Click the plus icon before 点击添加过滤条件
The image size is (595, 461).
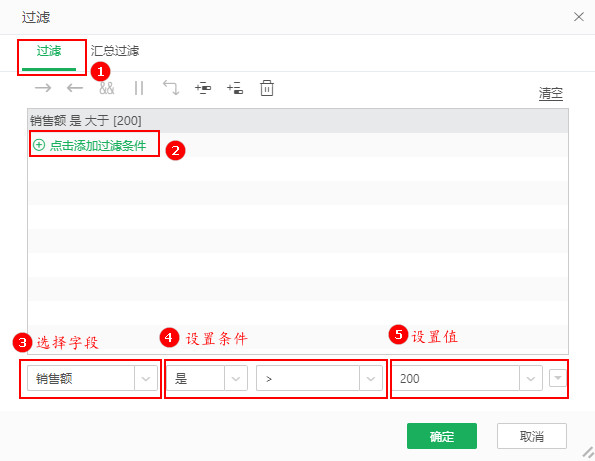(x=39, y=145)
